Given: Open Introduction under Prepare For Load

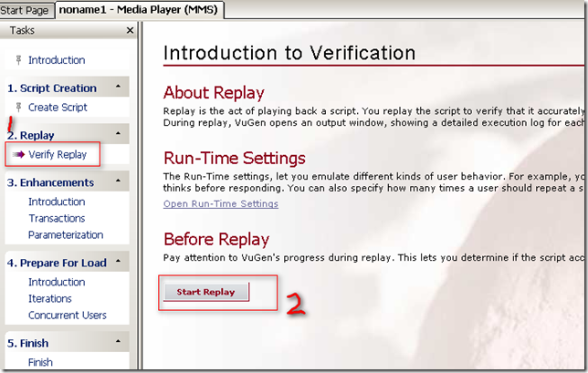Looking at the screenshot, I should pos(57,282).
